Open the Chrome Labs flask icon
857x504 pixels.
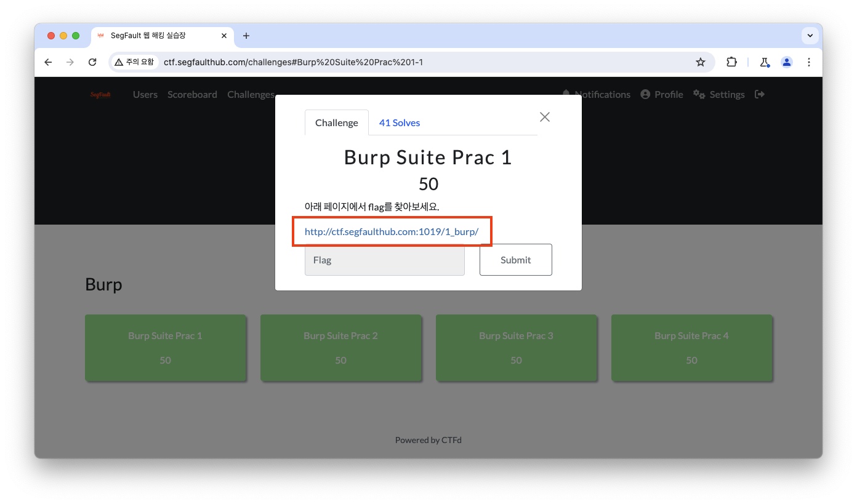coord(765,62)
